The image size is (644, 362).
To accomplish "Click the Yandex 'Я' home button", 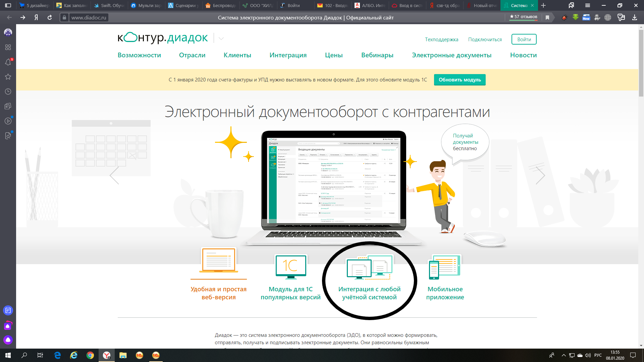I will pyautogui.click(x=36, y=17).
